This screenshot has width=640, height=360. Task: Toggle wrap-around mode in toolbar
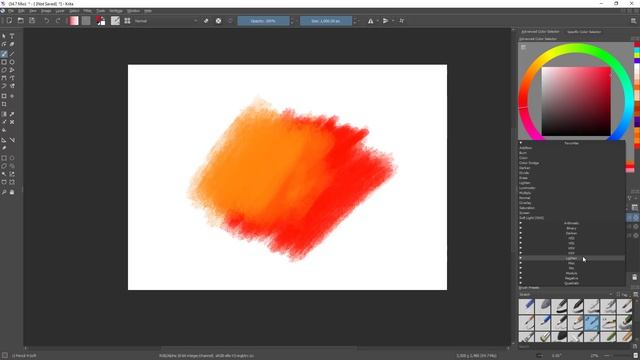[402, 20]
